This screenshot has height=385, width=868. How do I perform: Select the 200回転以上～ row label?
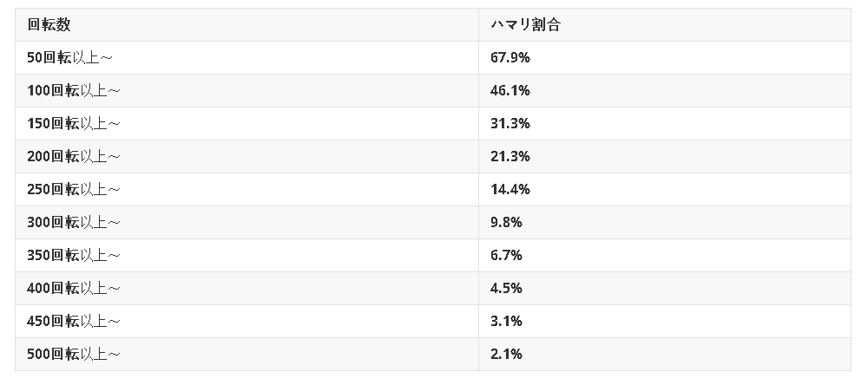(76, 156)
